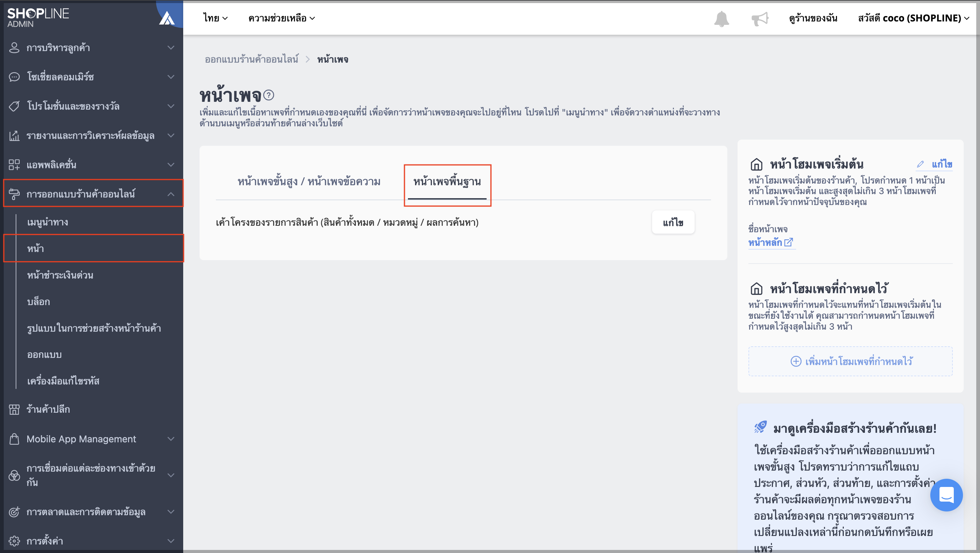Open the announcements megaphone icon
Image resolution: width=980 pixels, height=553 pixels.
coord(760,18)
